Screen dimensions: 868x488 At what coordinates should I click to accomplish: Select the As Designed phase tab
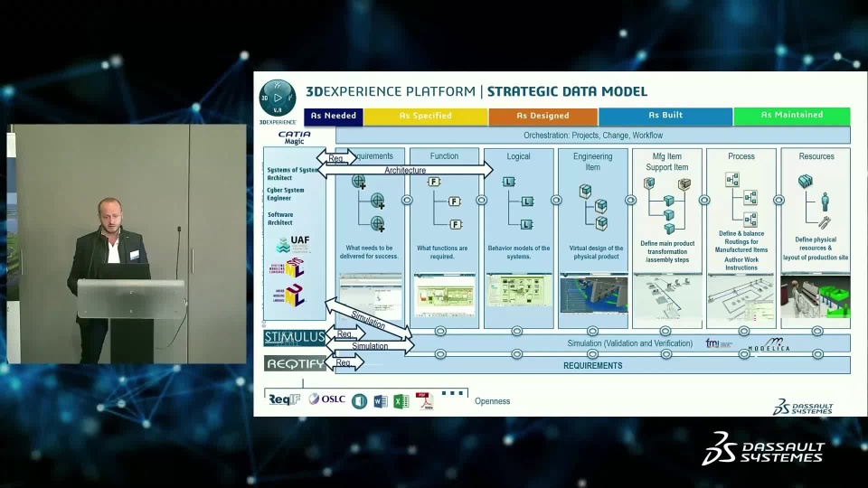(542, 117)
